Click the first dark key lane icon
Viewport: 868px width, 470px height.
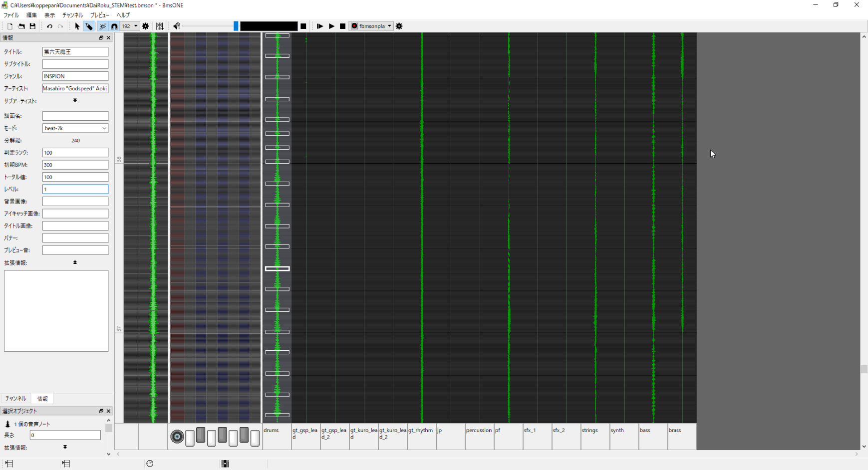click(201, 435)
